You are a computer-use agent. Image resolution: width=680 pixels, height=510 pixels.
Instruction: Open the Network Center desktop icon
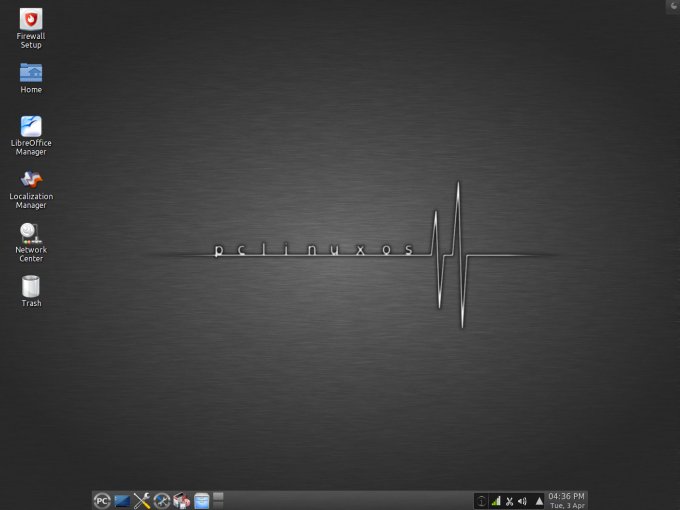(x=31, y=242)
